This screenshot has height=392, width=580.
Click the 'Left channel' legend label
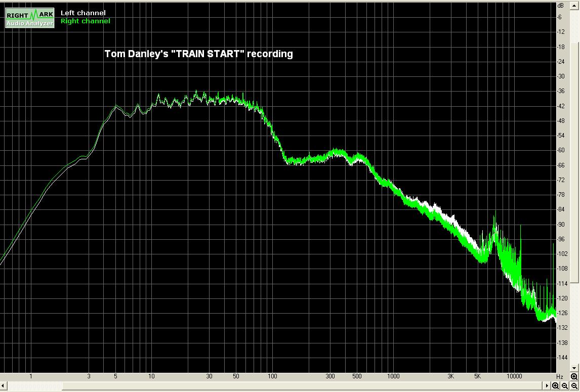click(83, 13)
